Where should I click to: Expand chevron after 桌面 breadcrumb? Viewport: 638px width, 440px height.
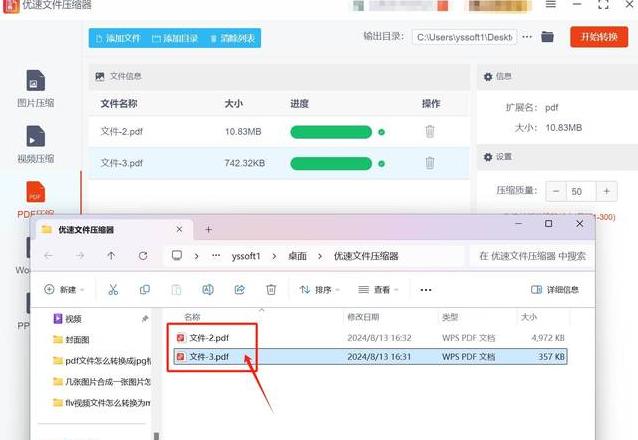[x=320, y=256]
